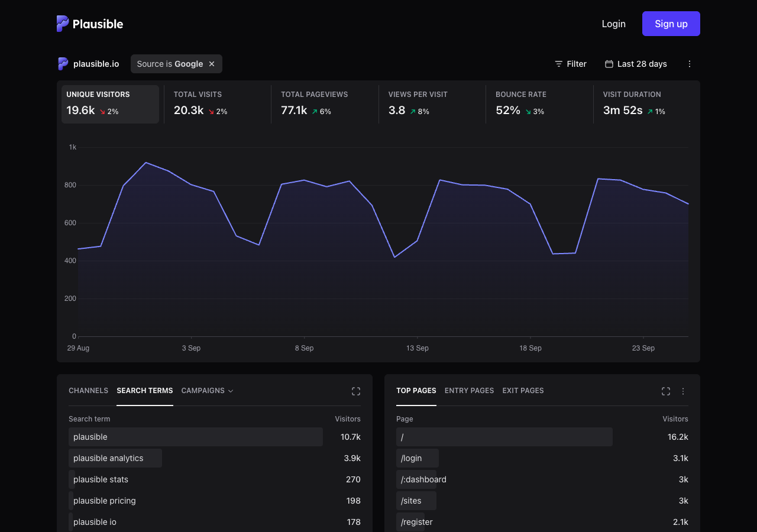The height and width of the screenshot is (532, 757).
Task: Select the Unique Visitors metric
Action: pos(110,104)
